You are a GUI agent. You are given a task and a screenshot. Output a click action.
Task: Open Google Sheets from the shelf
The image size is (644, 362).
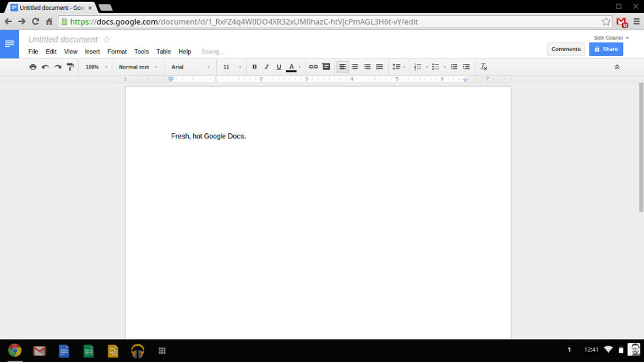88,351
